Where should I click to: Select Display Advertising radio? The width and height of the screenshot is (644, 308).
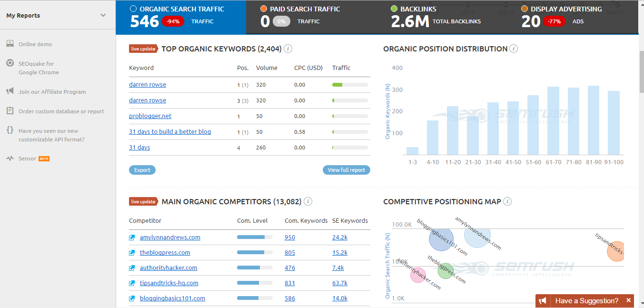coord(525,9)
